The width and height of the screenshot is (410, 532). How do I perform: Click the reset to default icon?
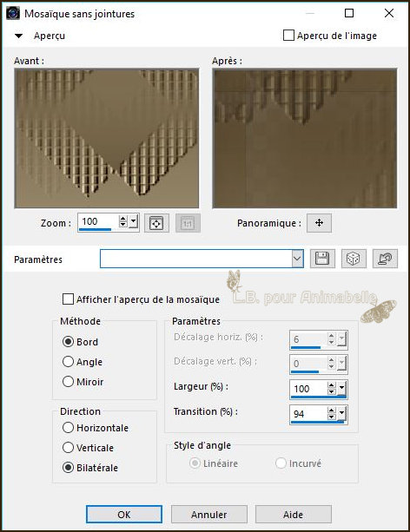(385, 259)
